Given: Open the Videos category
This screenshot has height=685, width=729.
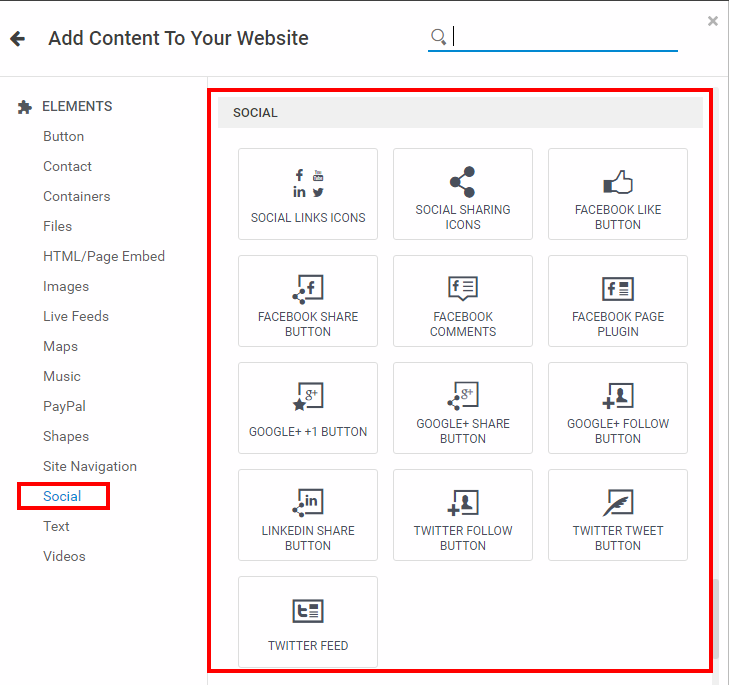Looking at the screenshot, I should click(x=64, y=556).
